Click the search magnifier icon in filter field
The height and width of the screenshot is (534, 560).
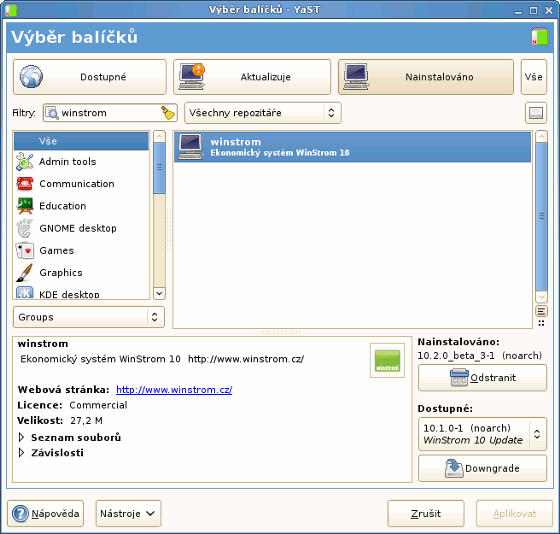[52, 113]
